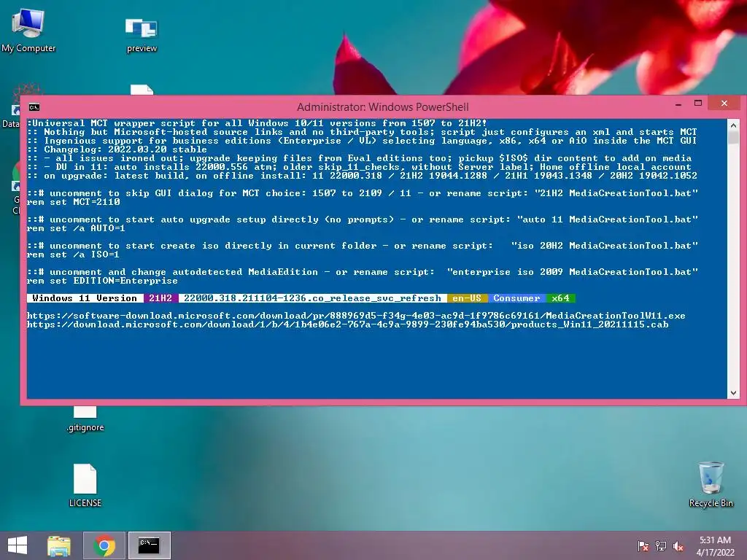Click the blue Consumer tag
The width and height of the screenshot is (747, 560).
516,298
